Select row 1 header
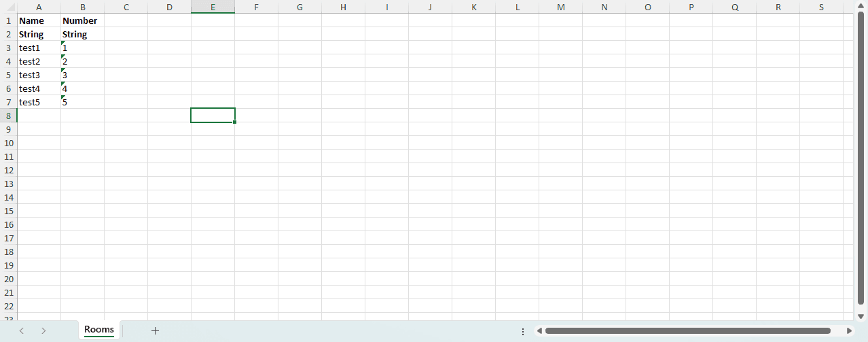Screen dimensions: 868x342 coord(8,20)
